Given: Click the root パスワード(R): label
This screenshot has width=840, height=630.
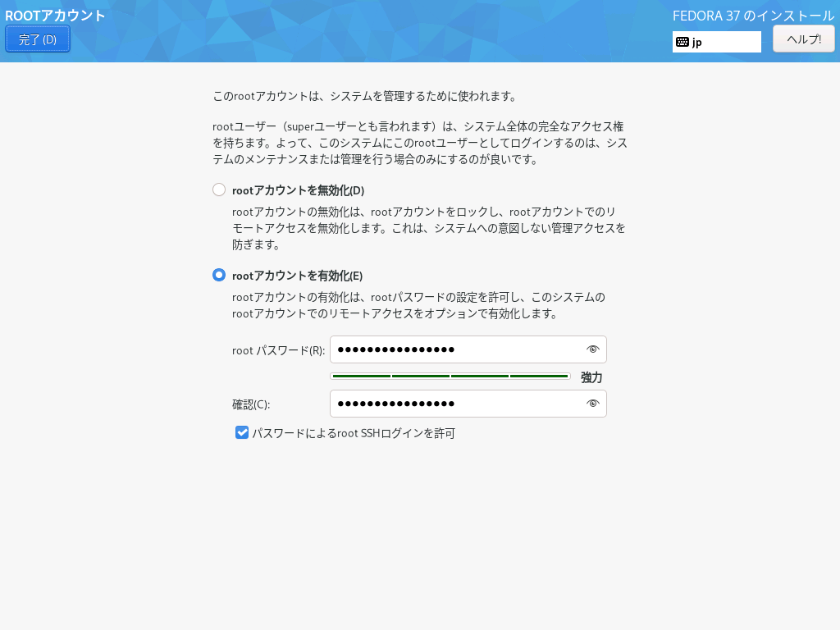Looking at the screenshot, I should tap(279, 350).
